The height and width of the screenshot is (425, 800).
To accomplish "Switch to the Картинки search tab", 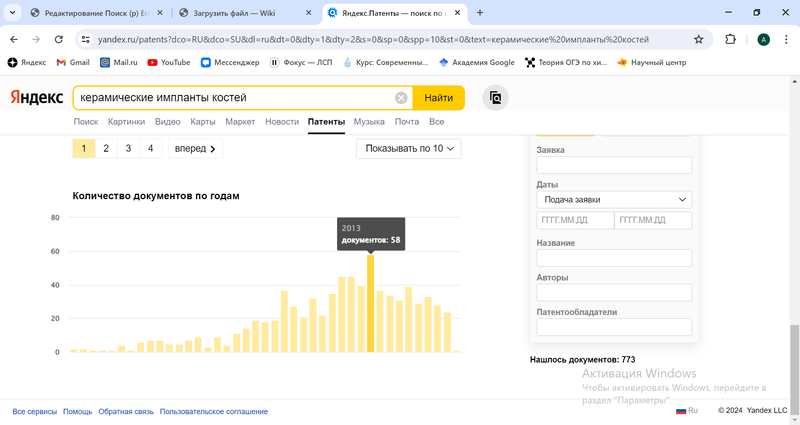I will [x=126, y=122].
